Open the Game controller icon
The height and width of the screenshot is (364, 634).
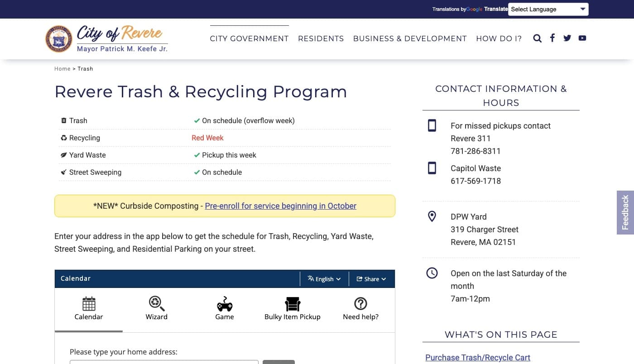click(225, 304)
